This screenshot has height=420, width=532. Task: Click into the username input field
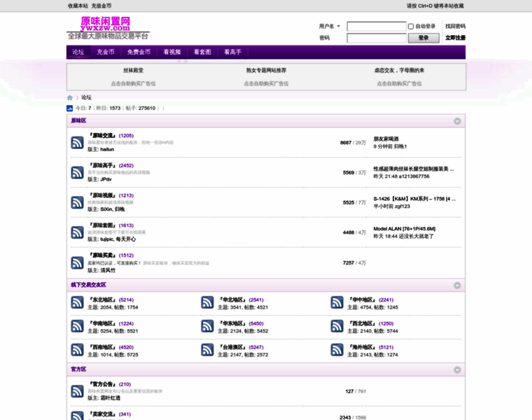tap(377, 27)
